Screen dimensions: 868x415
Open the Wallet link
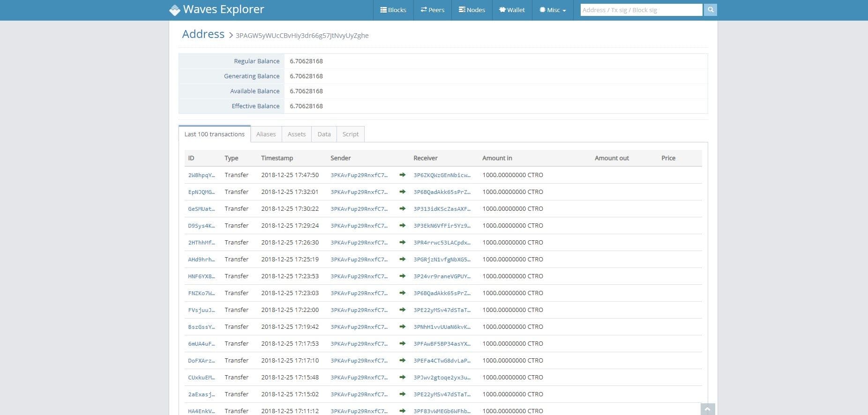[512, 10]
